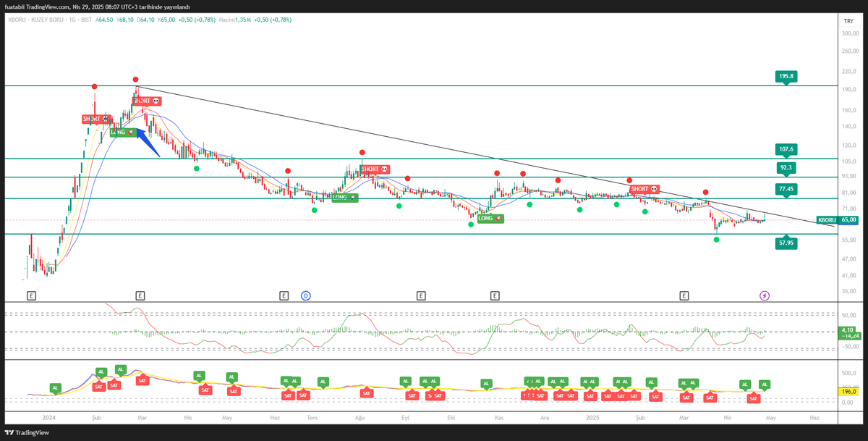This screenshot has width=868, height=441.
Task: Click the Eyl month label on time axis
Action: [406, 418]
